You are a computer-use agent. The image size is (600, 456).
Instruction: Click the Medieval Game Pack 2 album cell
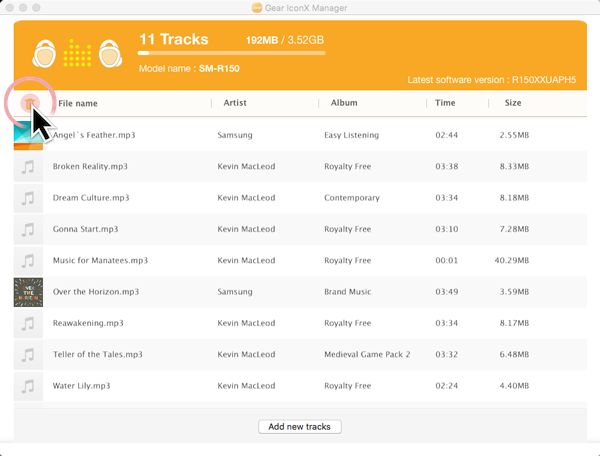[367, 355]
